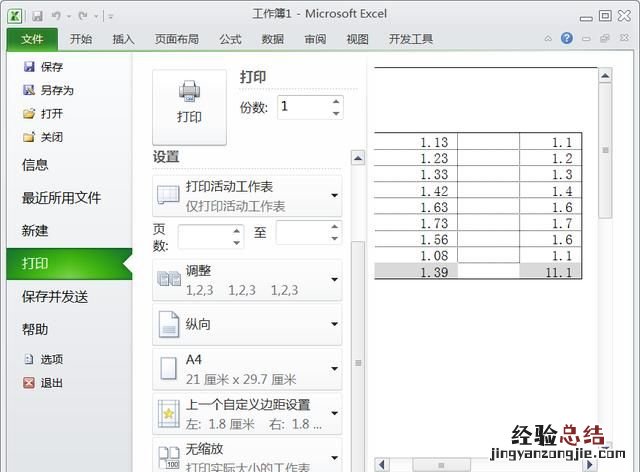Switch to the 视图 tab

[x=358, y=39]
